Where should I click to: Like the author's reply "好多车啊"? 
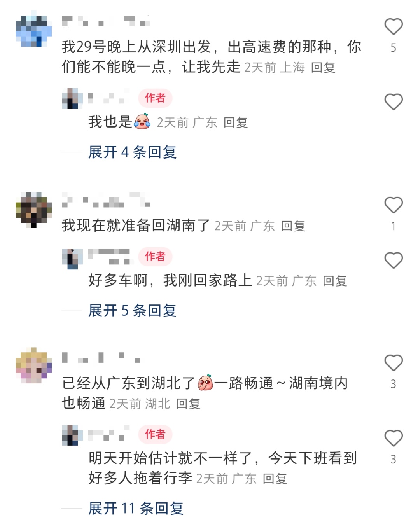pyautogui.click(x=394, y=260)
